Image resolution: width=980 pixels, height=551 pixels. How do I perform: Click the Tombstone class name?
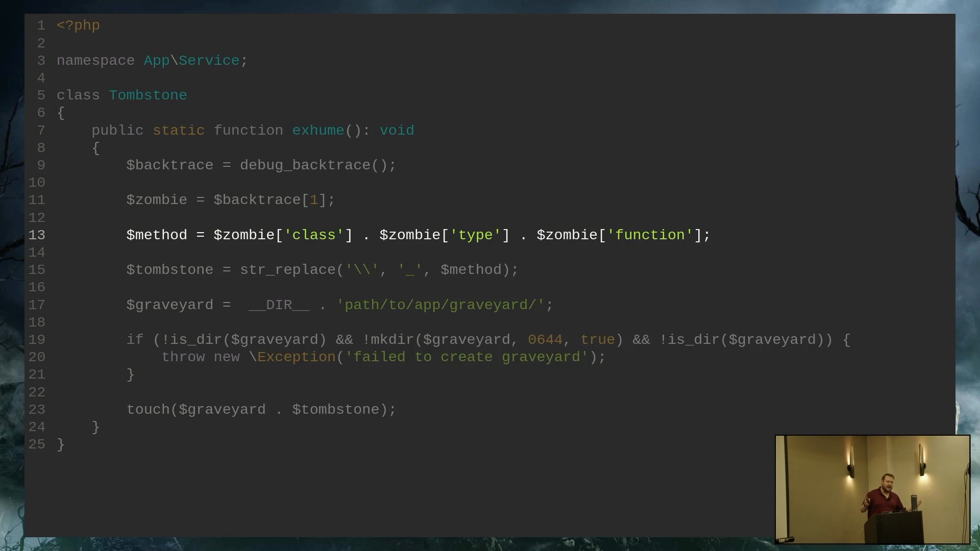tap(148, 95)
